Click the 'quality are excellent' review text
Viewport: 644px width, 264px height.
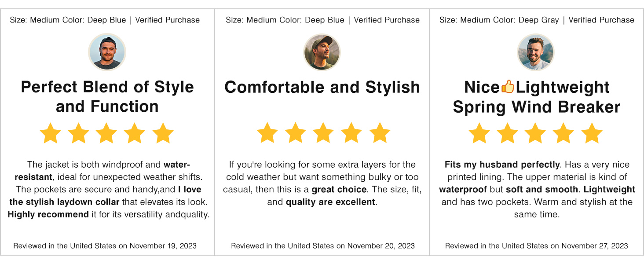[x=330, y=202]
